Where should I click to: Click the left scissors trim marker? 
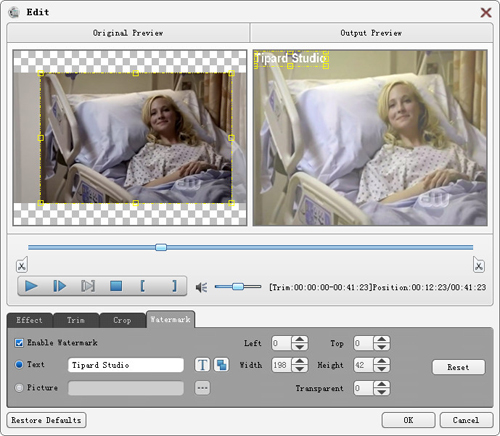22,265
